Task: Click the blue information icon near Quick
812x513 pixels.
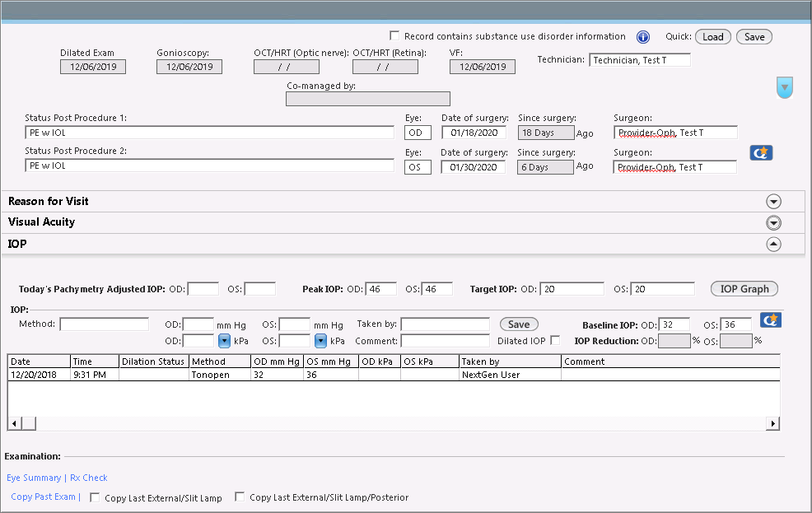Action: click(x=642, y=37)
